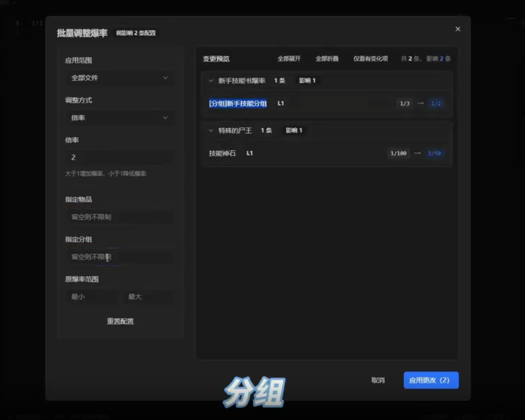This screenshot has height=420, width=525.
Task: Focus the 指定分组 input field
Action: click(119, 257)
